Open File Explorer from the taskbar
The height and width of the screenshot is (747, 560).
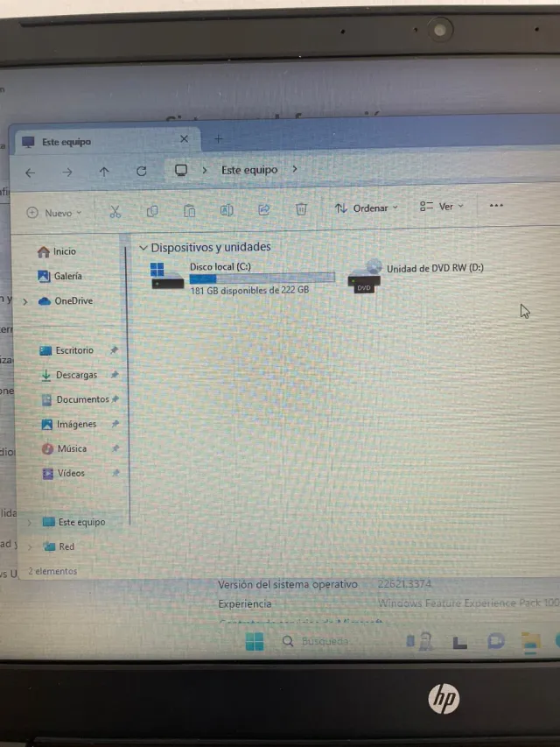(x=530, y=643)
